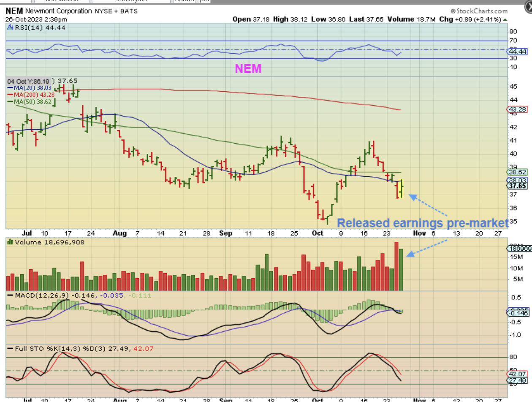
Task: Click the bold NEM ticker symbol in the header
Action: (x=14, y=11)
